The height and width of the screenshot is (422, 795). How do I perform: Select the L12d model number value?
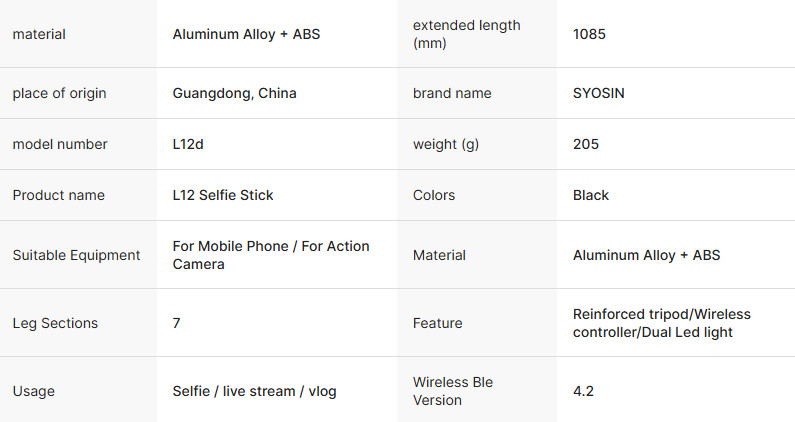pos(188,144)
